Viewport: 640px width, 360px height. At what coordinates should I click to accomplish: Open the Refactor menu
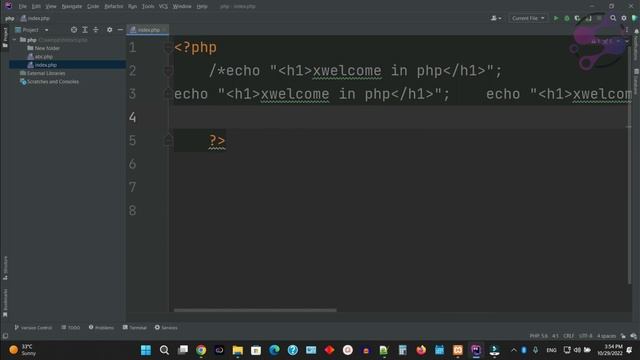coord(114,7)
